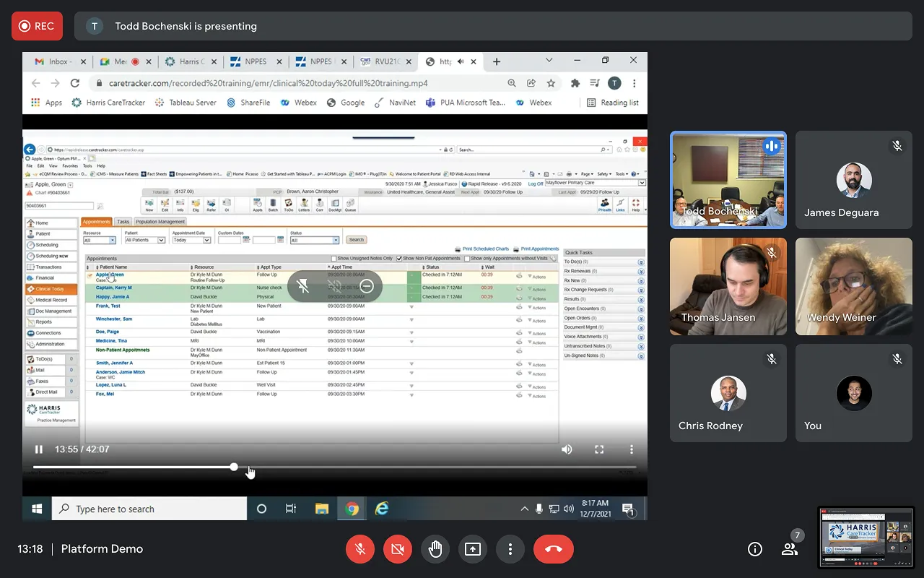
Task: Open Chrome tab search chevron
Action: [x=549, y=61]
